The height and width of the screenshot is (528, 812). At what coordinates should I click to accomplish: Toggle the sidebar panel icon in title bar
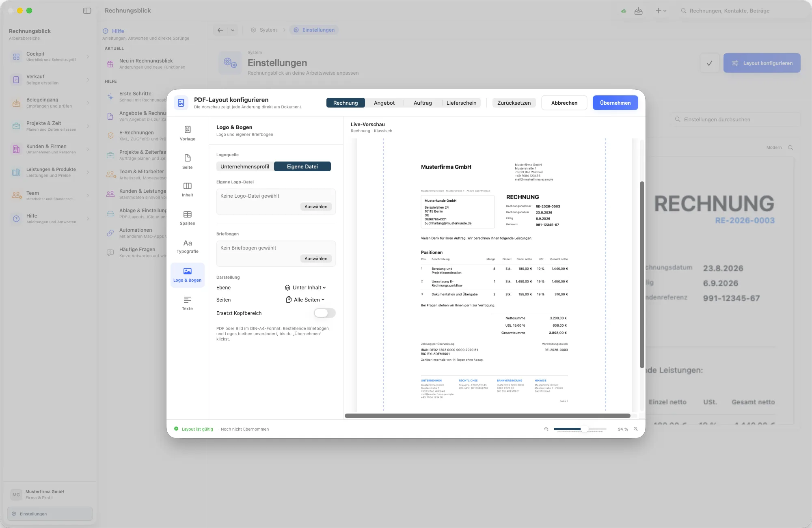(x=87, y=11)
